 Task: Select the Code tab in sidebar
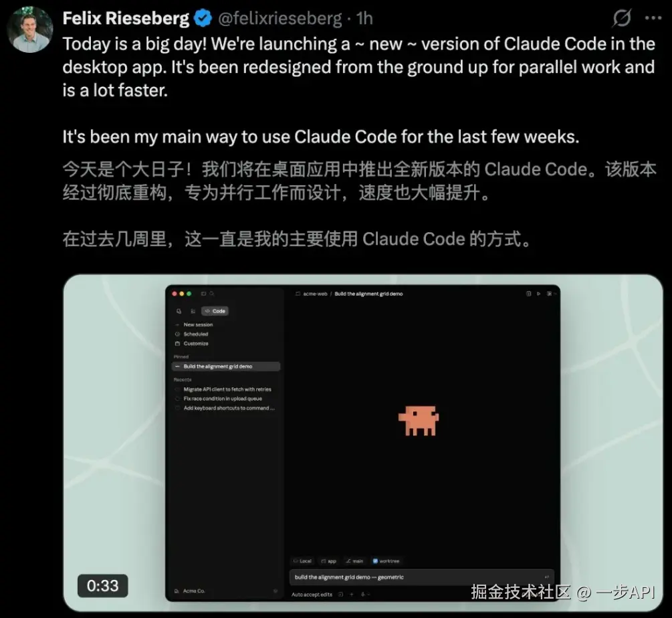pos(215,311)
